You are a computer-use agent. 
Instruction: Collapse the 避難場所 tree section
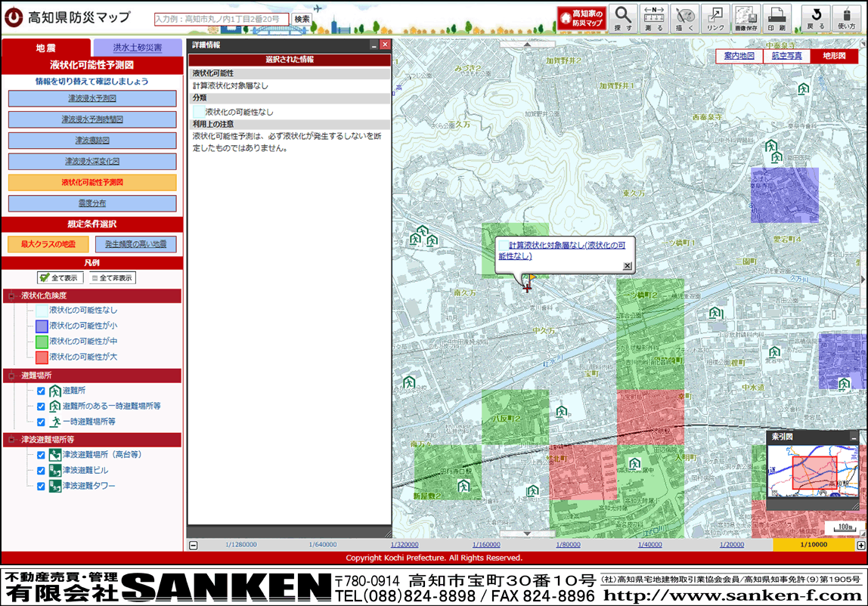click(11, 376)
